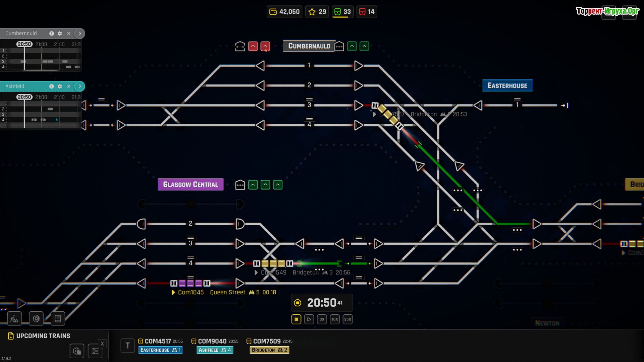Viewport: 644px width, 362px height.
Task: Click the Com1045 purple train on track
Action: coord(190,284)
